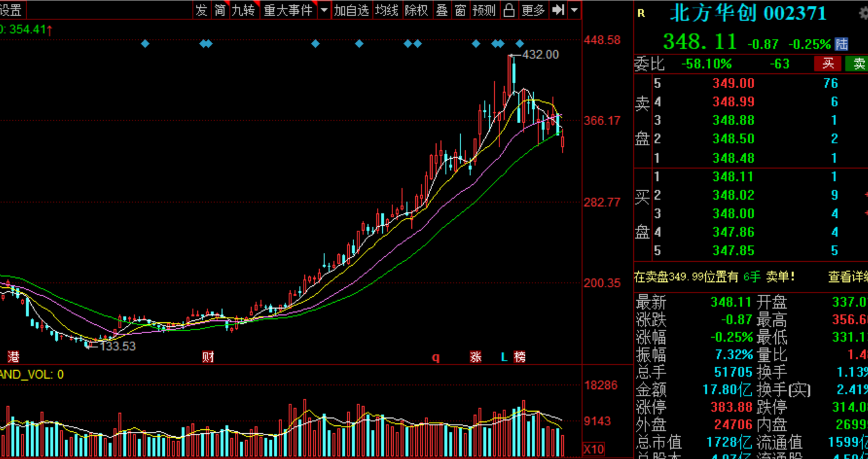The image size is (868, 459).
Task: Click the last blue diamond event marker
Action: tap(520, 43)
